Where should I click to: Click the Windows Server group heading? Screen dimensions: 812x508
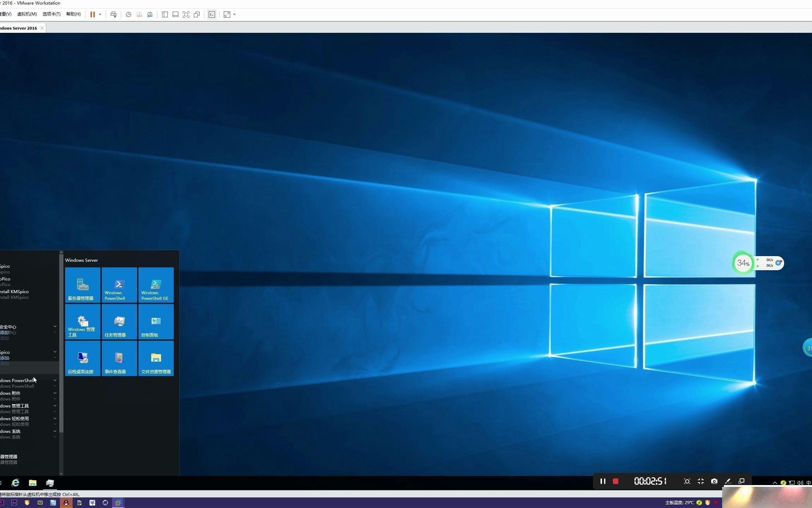pyautogui.click(x=81, y=260)
